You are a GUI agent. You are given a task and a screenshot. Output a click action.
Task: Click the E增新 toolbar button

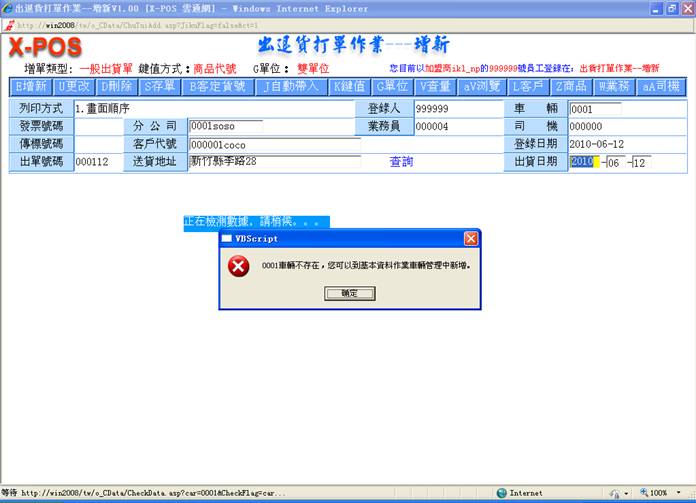point(31,86)
